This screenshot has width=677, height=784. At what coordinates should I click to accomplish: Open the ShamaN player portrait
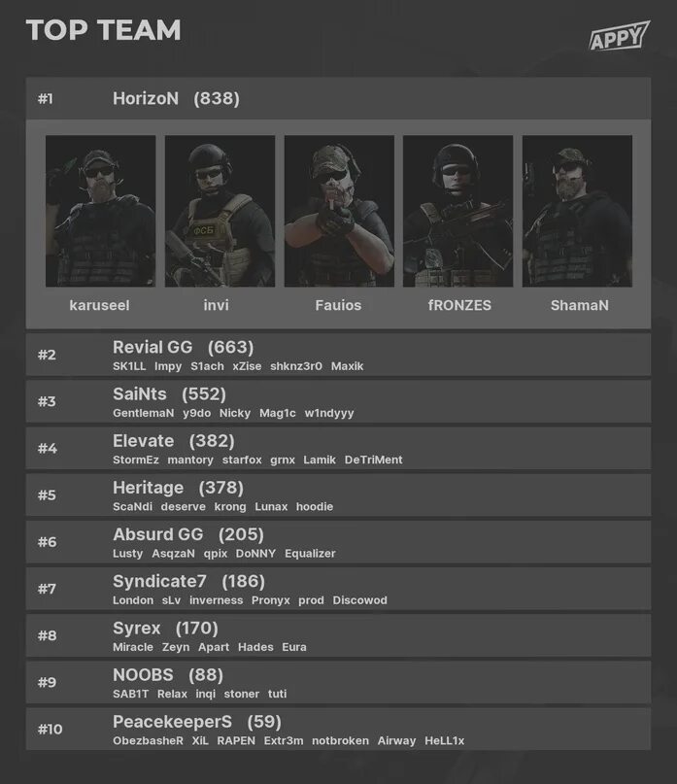coord(577,211)
